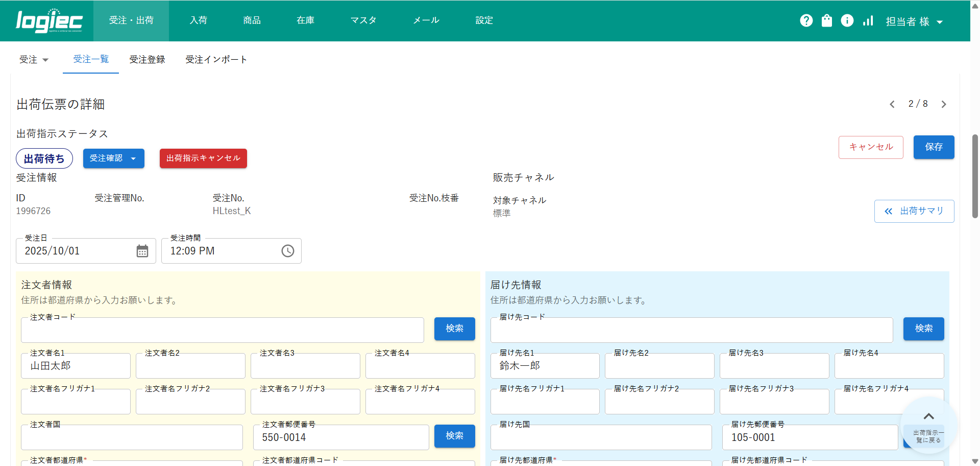Open the bar chart statistics icon
This screenshot has height=466, width=980.
868,20
